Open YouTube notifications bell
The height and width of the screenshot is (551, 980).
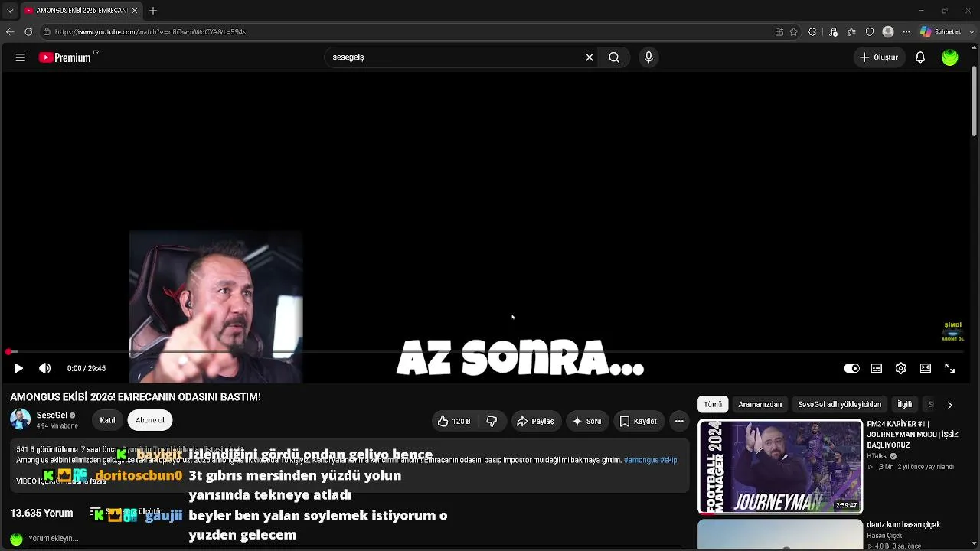click(x=920, y=57)
